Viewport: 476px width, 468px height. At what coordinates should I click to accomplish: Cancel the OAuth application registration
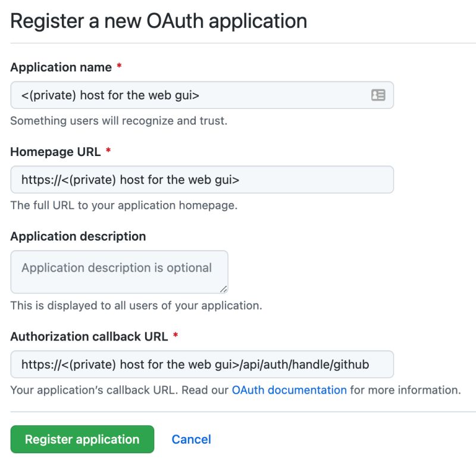point(191,439)
